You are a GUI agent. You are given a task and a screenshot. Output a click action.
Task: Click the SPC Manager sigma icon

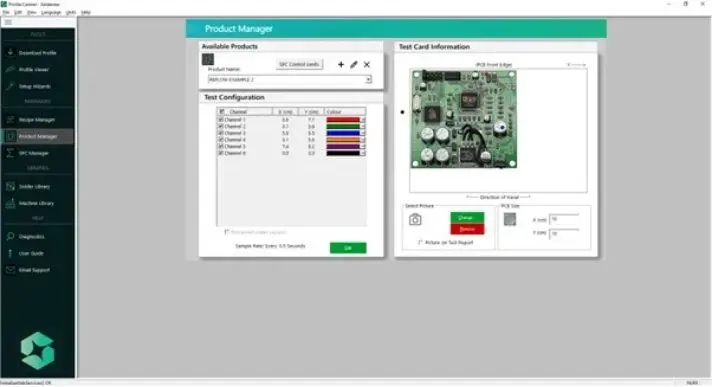[x=10, y=153]
